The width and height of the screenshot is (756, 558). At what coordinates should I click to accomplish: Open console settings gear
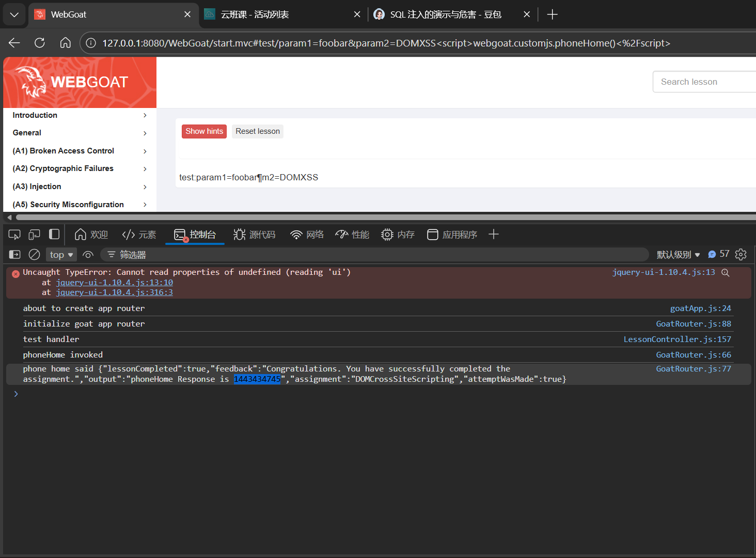pos(741,255)
